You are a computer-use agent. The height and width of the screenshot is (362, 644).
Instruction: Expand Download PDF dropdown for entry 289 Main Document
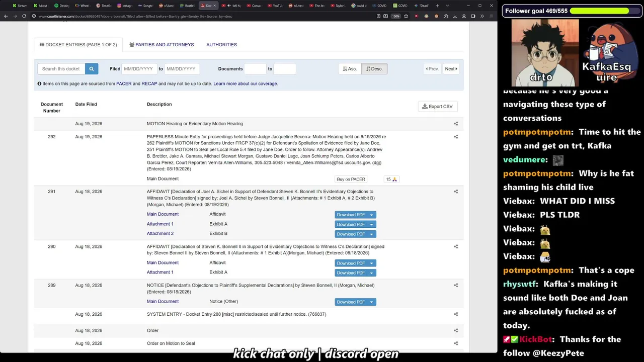[372, 302]
